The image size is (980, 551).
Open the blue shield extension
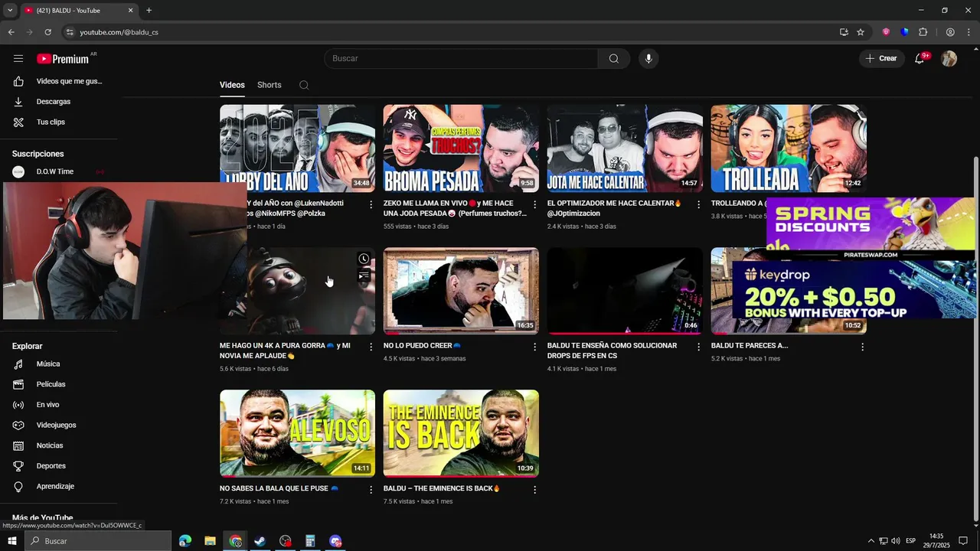coord(904,32)
